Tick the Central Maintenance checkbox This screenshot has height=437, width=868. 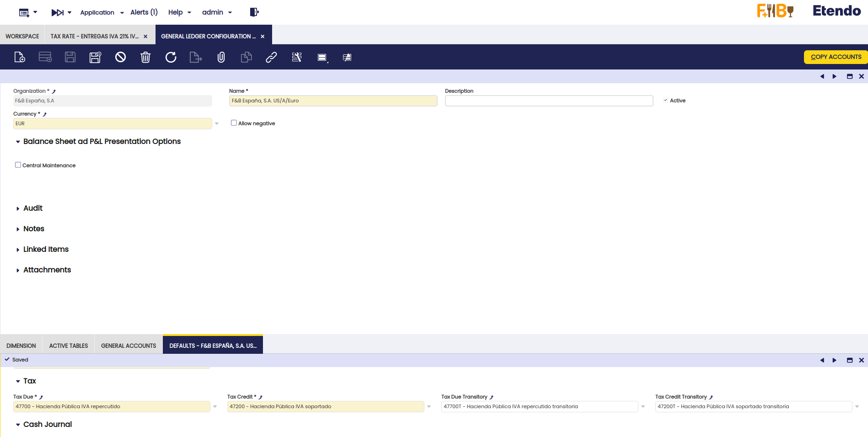coord(18,165)
